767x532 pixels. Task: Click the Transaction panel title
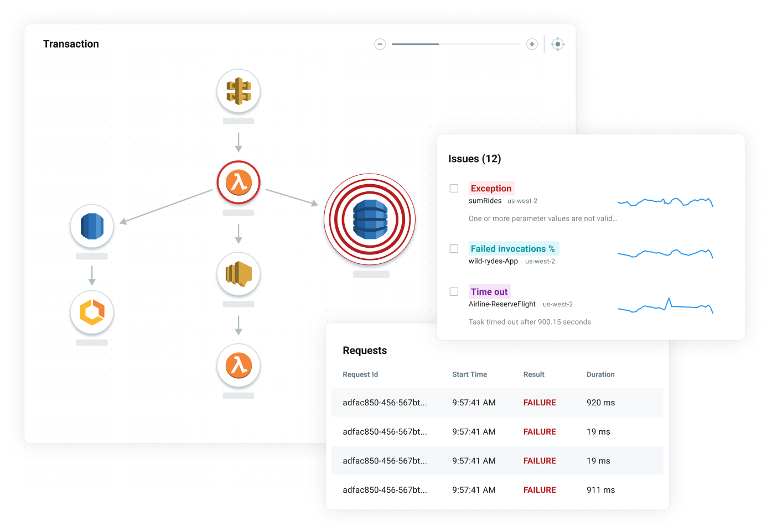(x=71, y=44)
